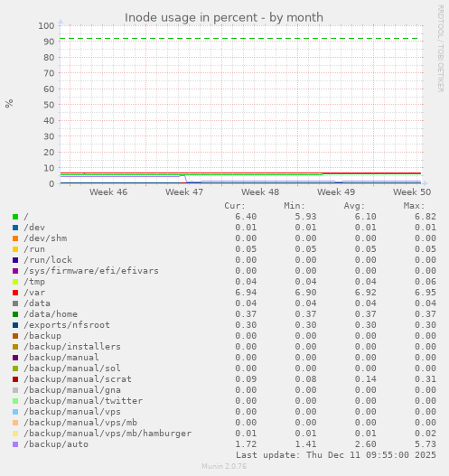449x476 pixels.
Task: Click the '90' y-axis label
Action: (x=49, y=42)
